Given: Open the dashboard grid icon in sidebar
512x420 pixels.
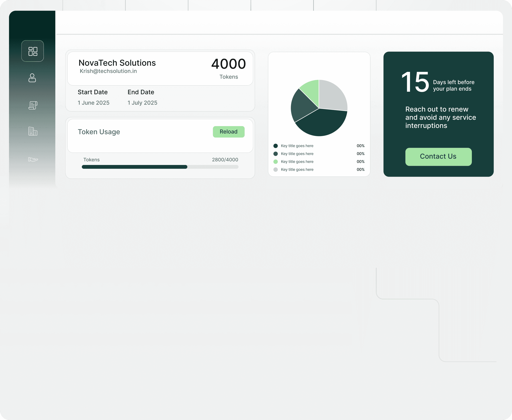Looking at the screenshot, I should (x=33, y=51).
